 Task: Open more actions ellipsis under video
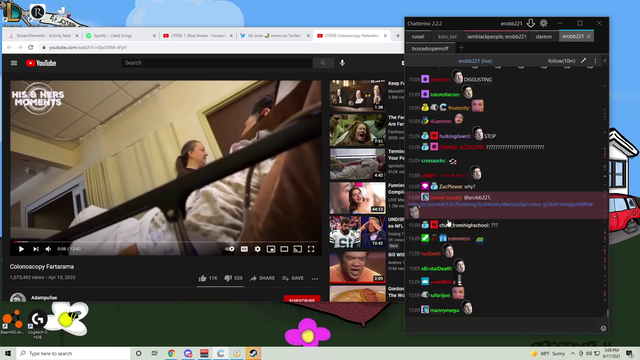tap(315, 279)
